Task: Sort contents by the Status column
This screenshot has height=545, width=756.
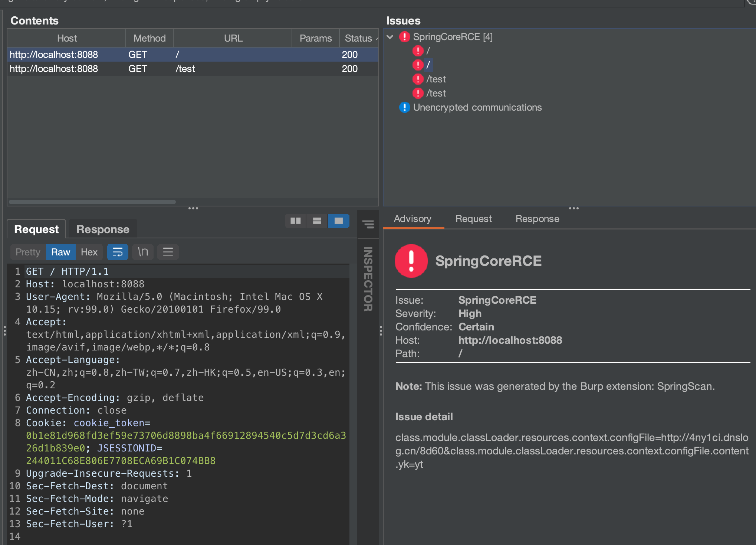Action: click(x=358, y=38)
